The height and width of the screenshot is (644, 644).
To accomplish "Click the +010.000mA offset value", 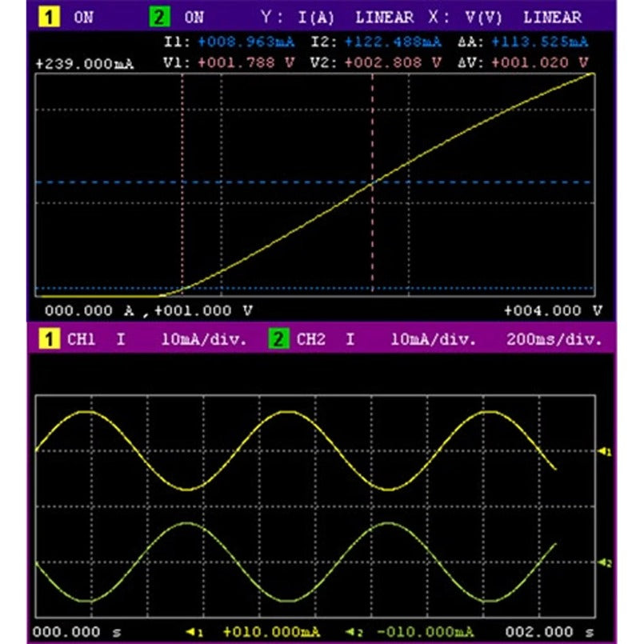I will (271, 631).
